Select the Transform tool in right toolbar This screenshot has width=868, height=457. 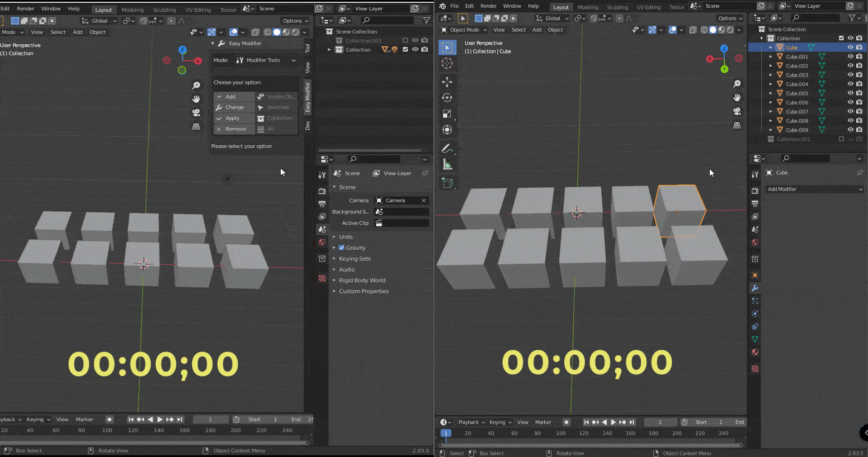coord(447,130)
